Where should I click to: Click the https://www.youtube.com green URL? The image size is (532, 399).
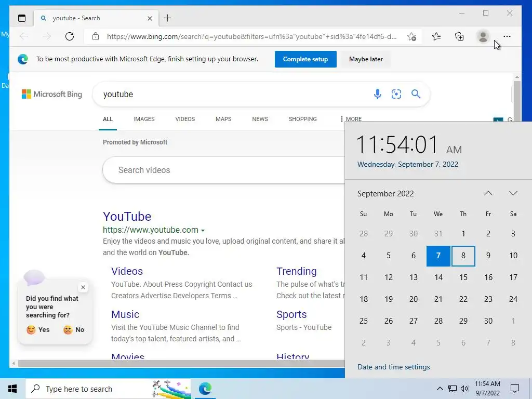[150, 230]
